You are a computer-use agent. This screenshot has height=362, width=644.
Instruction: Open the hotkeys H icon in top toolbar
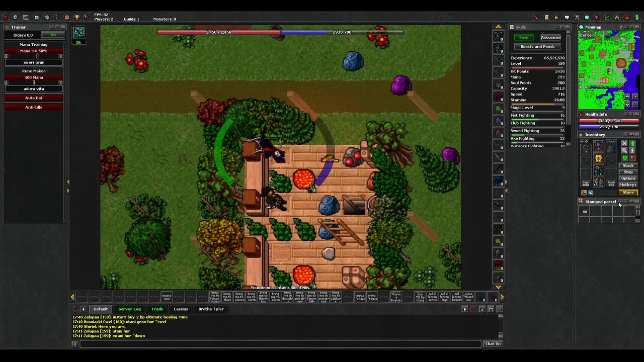pyautogui.click(x=36, y=18)
